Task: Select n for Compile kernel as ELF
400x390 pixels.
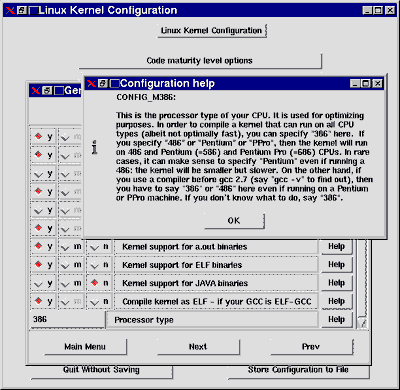Action: tap(99, 301)
